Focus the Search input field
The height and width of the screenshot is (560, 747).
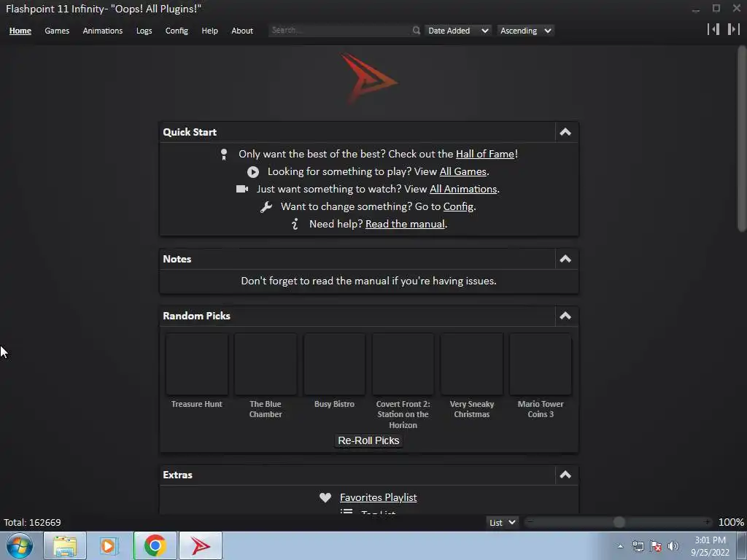339,30
